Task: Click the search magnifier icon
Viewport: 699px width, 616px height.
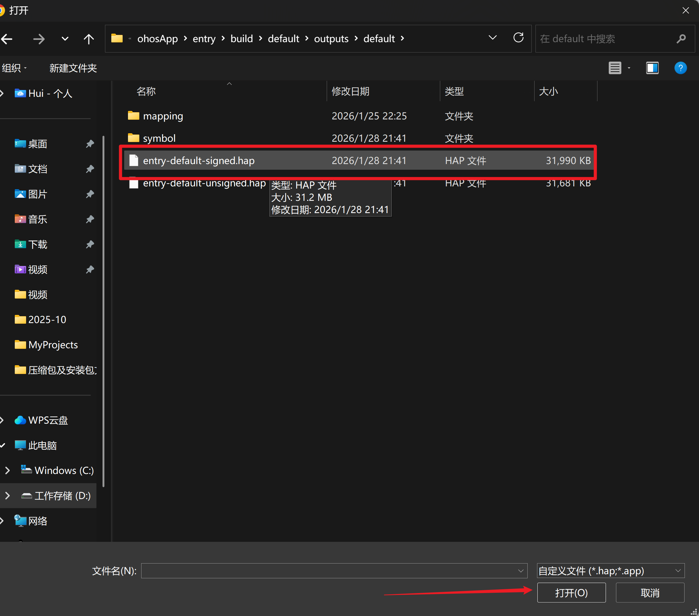Action: 680,39
